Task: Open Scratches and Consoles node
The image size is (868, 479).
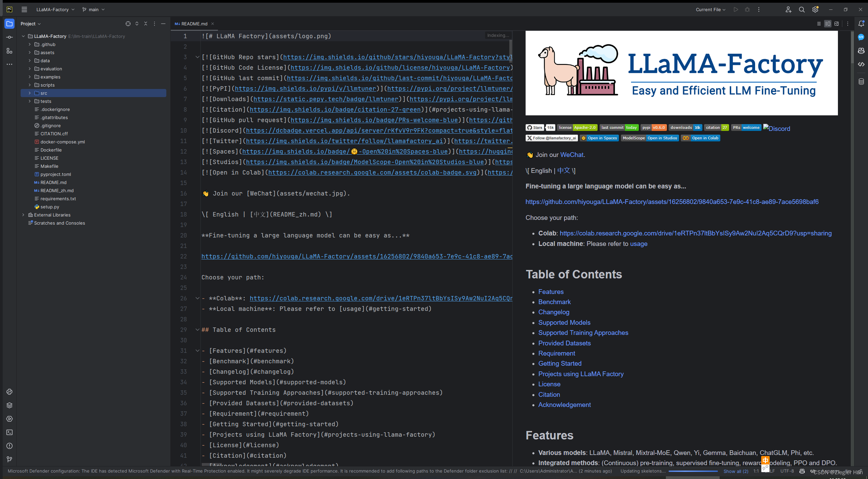Action: click(x=59, y=223)
